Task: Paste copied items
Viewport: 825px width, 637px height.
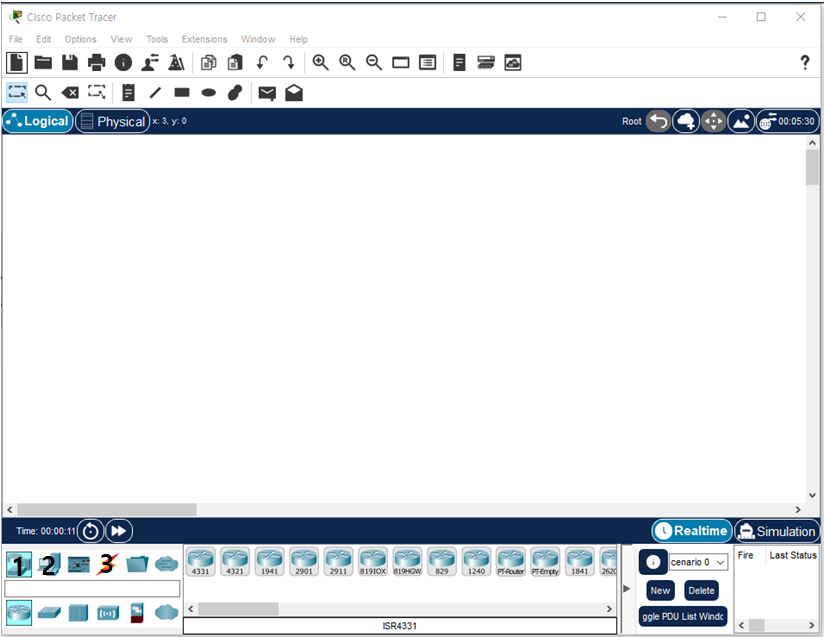Action: [x=235, y=63]
